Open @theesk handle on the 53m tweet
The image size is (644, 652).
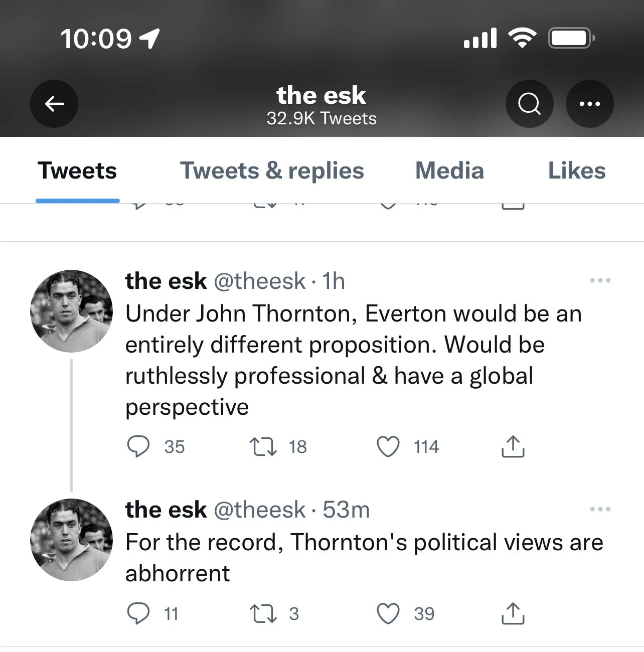coord(260,510)
